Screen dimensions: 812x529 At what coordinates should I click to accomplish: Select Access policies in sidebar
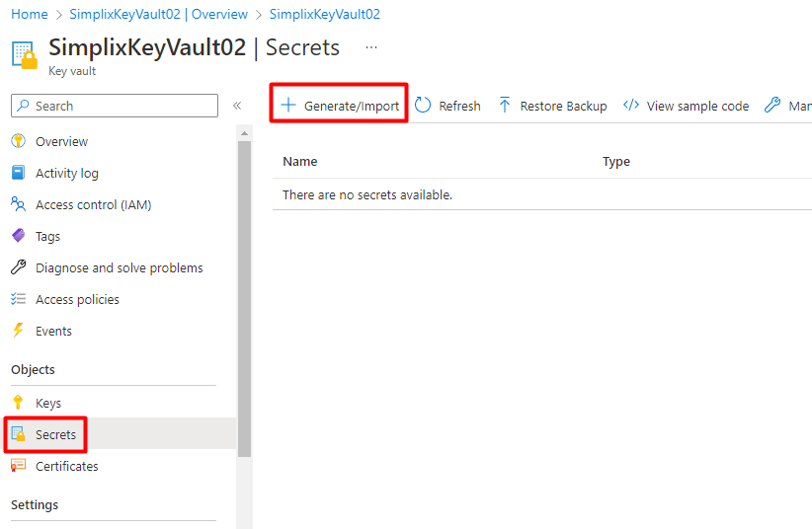[x=77, y=299]
